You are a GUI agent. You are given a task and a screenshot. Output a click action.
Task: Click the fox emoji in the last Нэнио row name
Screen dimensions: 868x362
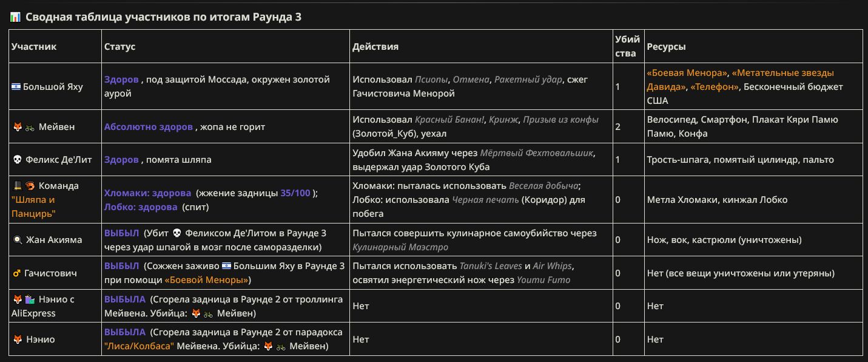pyautogui.click(x=17, y=340)
